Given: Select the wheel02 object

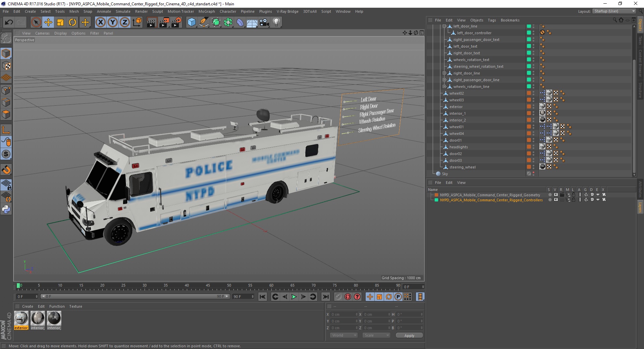Looking at the screenshot, I should coord(457,93).
